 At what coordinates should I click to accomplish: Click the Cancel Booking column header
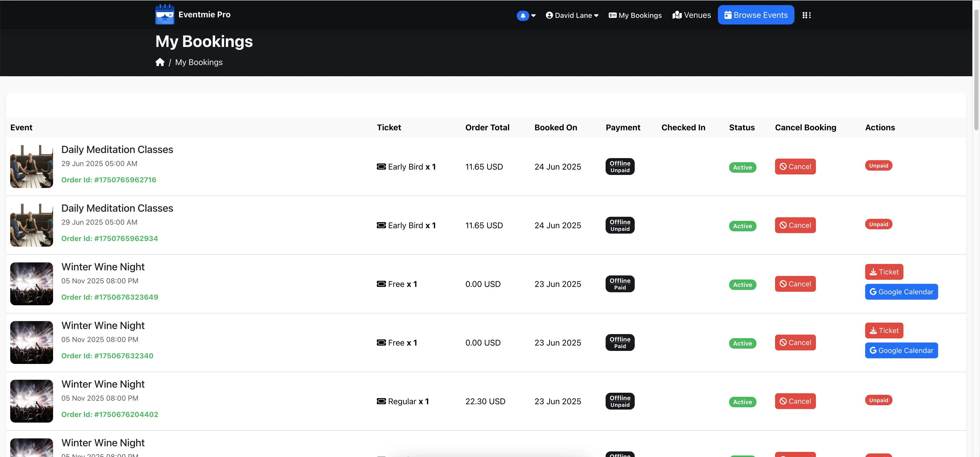point(805,128)
